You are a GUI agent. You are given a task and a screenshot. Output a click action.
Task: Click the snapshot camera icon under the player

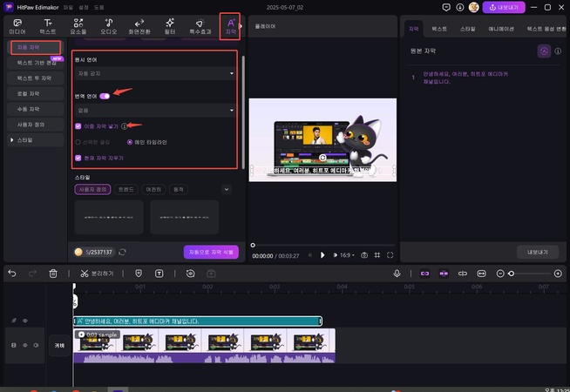pos(364,255)
